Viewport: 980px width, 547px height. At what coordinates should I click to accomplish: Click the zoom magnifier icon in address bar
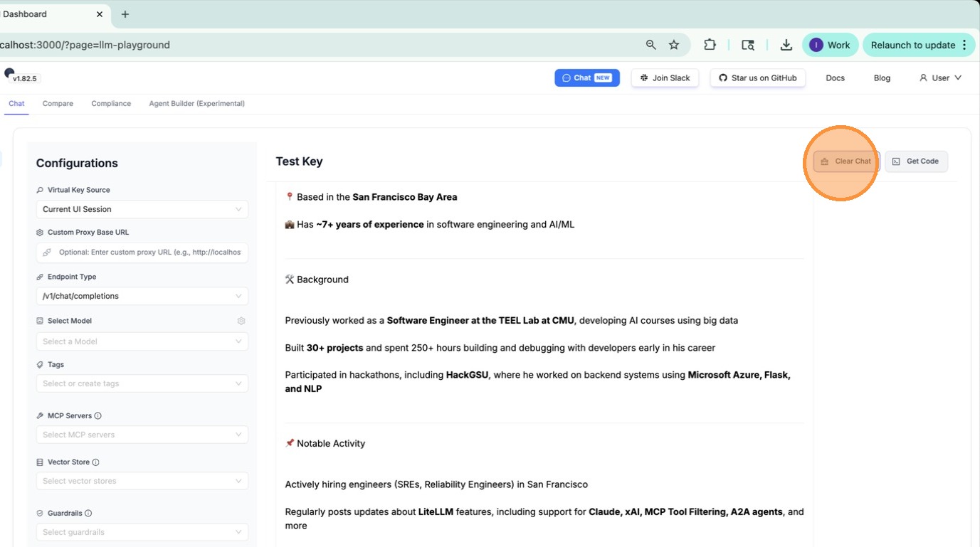(x=650, y=45)
